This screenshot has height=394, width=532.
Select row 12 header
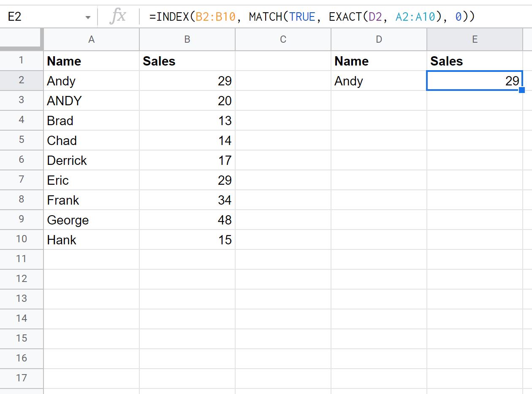[x=22, y=279]
